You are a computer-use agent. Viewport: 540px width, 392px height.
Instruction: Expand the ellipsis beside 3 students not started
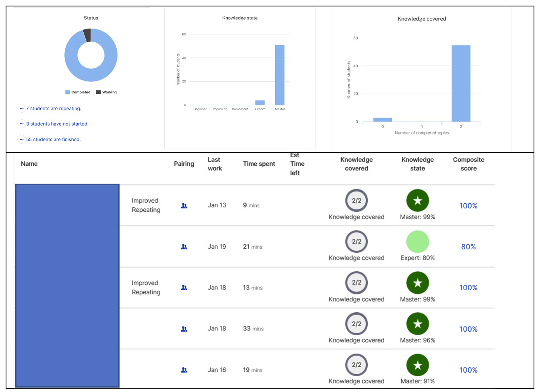tap(22, 124)
